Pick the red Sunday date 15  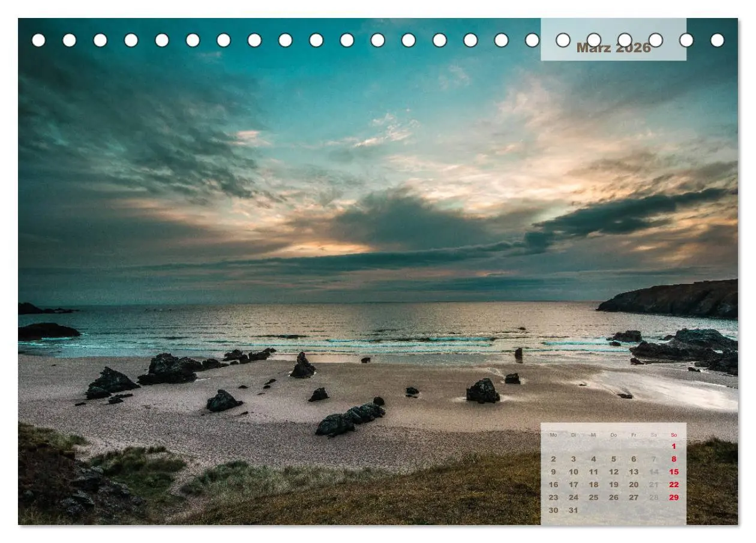click(x=674, y=472)
